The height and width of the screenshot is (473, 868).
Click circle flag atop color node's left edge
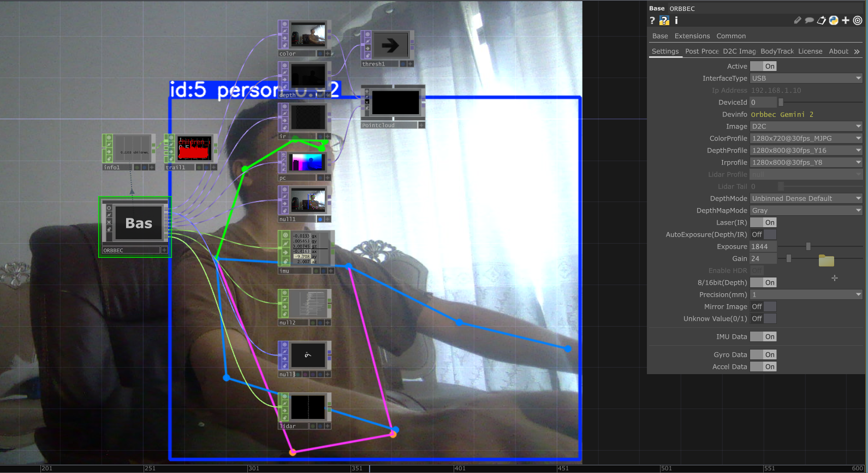(x=284, y=24)
